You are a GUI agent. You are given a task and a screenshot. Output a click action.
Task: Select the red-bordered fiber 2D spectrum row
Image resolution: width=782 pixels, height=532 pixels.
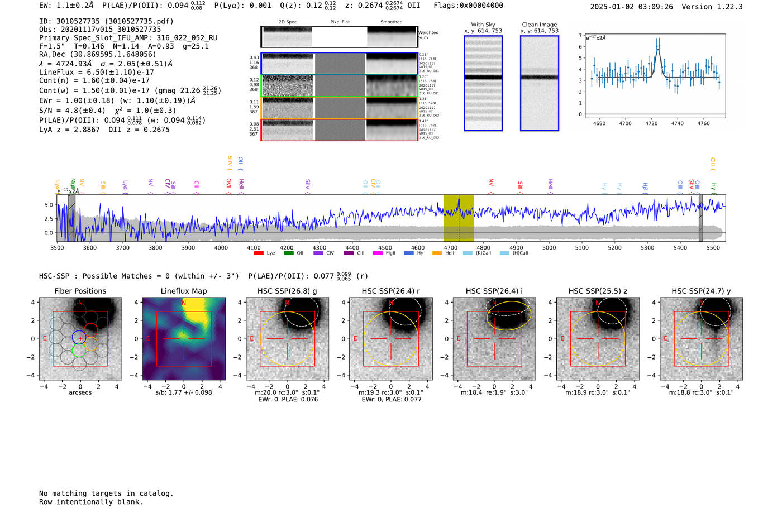(x=340, y=130)
